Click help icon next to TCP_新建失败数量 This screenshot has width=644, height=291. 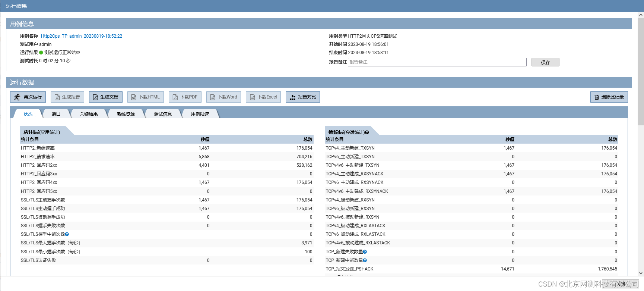pos(365,252)
